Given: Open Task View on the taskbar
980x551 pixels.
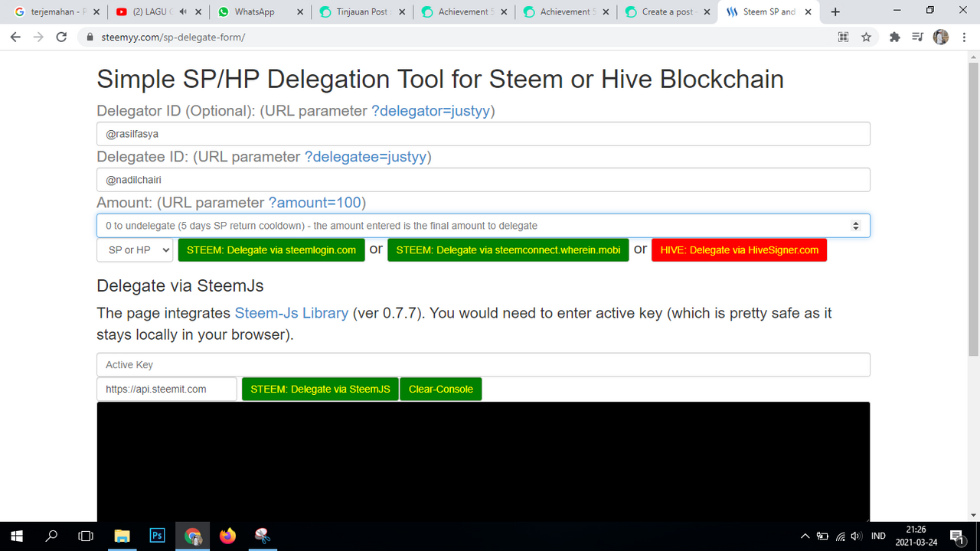Looking at the screenshot, I should pos(86,536).
